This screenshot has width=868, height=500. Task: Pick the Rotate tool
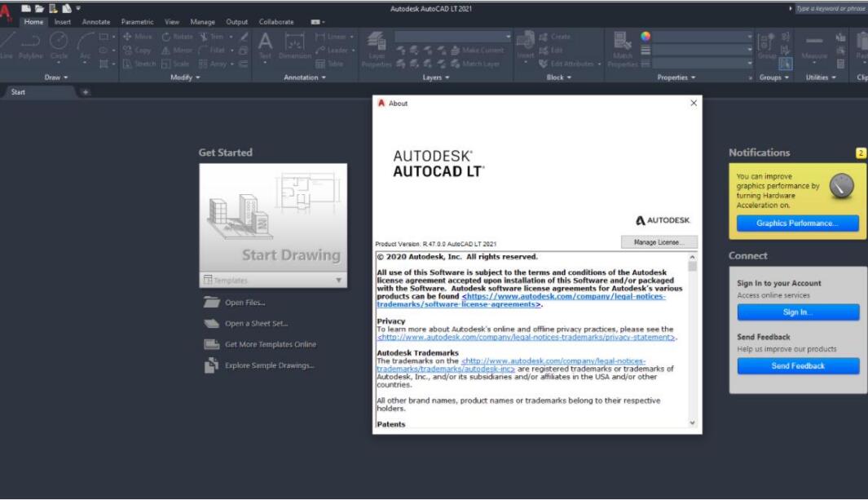(177, 37)
